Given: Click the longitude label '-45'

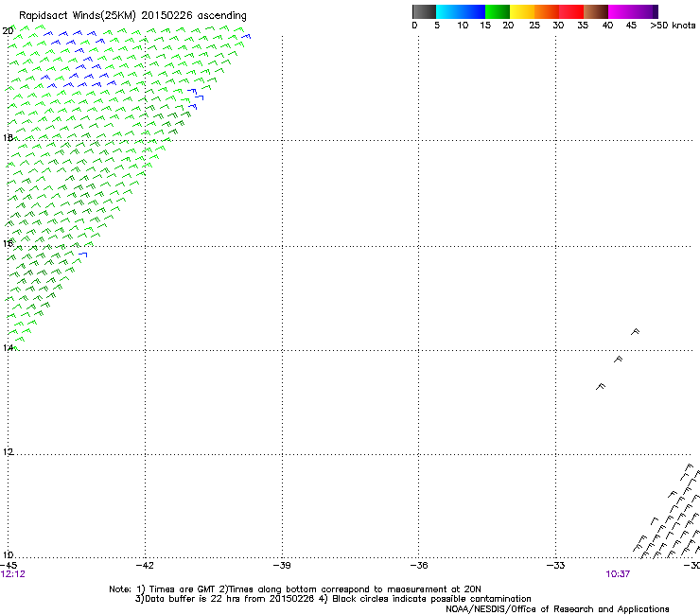Looking at the screenshot, I should coord(8,566).
